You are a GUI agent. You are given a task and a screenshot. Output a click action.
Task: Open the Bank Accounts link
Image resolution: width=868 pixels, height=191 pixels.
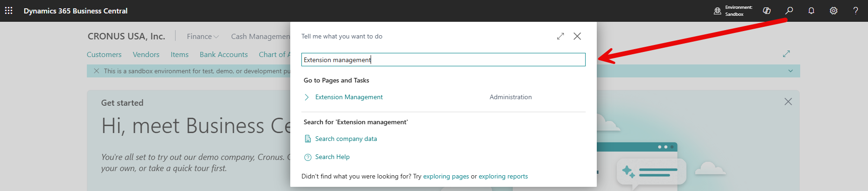click(223, 54)
